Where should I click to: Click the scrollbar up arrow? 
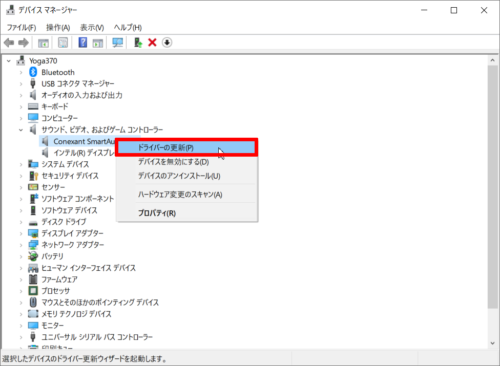point(492,60)
